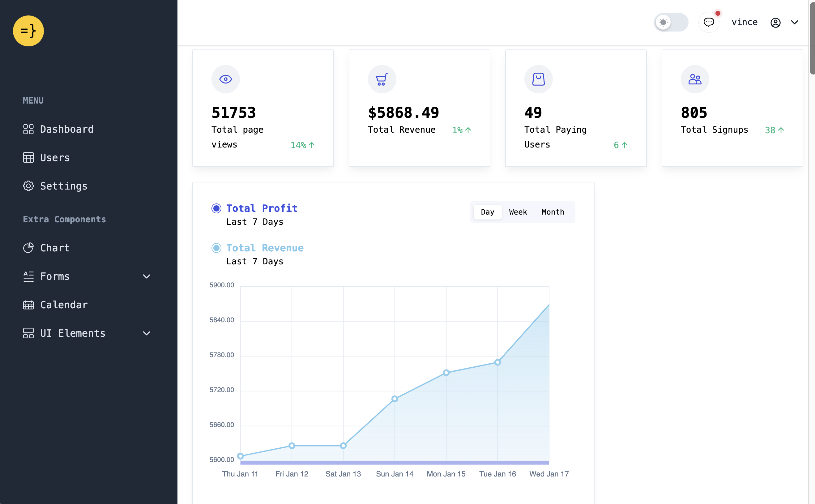Screen dimensions: 815x504
Task: Click the yellow logo icon in sidebar
Action: coord(28,31)
